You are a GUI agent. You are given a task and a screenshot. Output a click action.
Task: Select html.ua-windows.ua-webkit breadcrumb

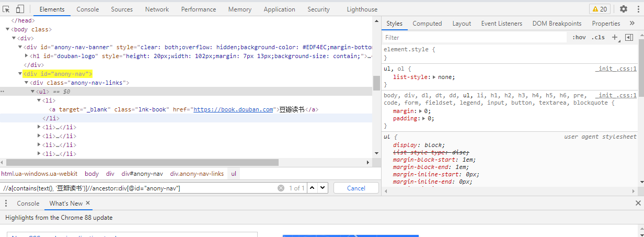[x=39, y=174]
